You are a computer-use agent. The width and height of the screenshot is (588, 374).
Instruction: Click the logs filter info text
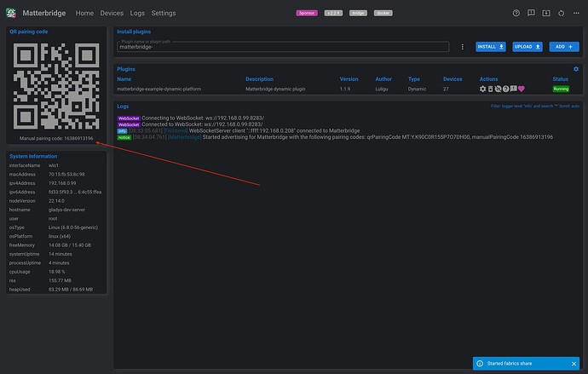(x=535, y=106)
